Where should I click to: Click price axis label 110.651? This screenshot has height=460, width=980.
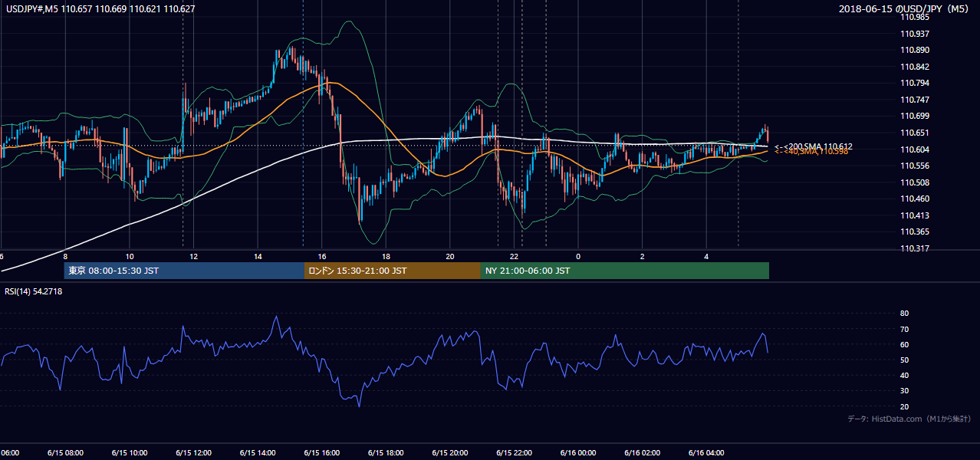point(914,133)
